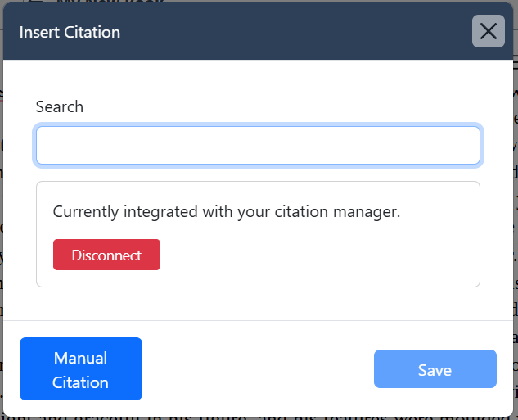Disconnect from your citation manager
This screenshot has width=518, height=420.
pyautogui.click(x=106, y=255)
